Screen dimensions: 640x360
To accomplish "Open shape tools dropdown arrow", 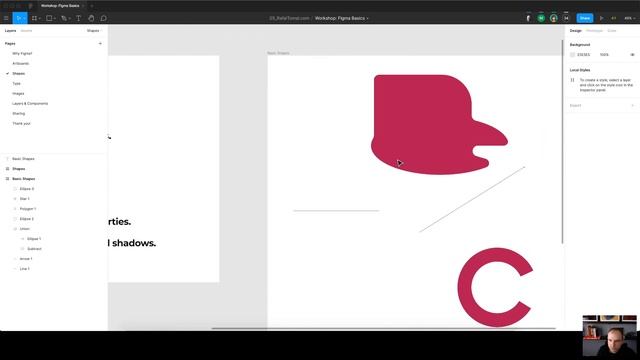I will 55,19.
